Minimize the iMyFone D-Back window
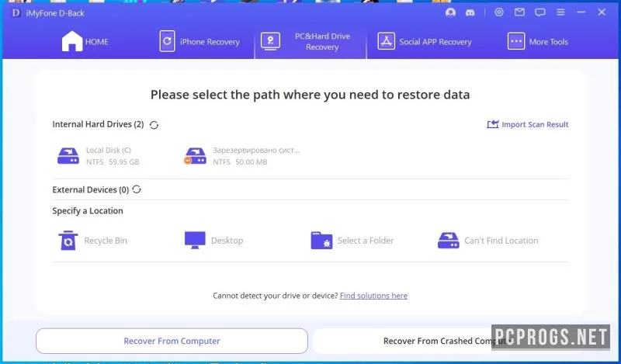The height and width of the screenshot is (364, 621). click(581, 12)
